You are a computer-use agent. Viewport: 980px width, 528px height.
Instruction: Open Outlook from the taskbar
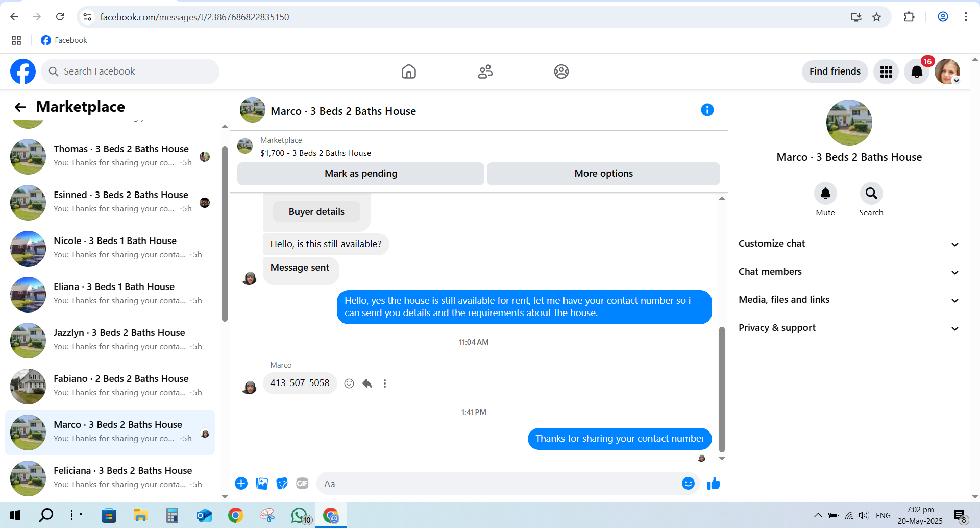coord(204,516)
